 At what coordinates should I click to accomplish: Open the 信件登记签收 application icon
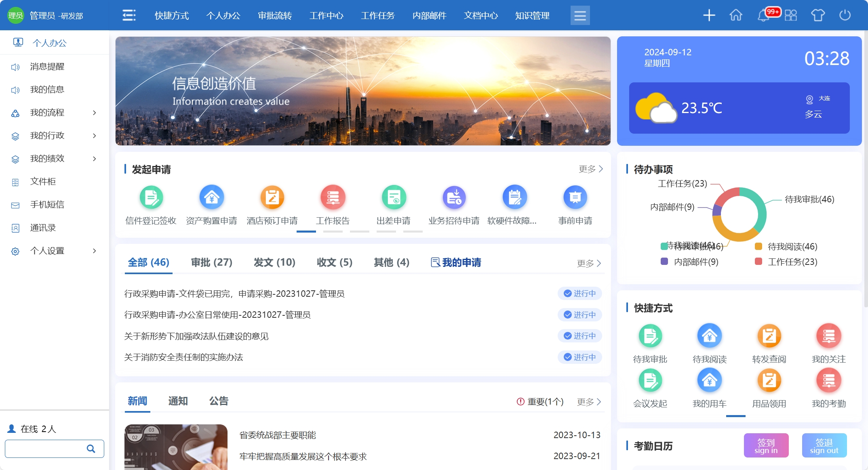(x=151, y=197)
